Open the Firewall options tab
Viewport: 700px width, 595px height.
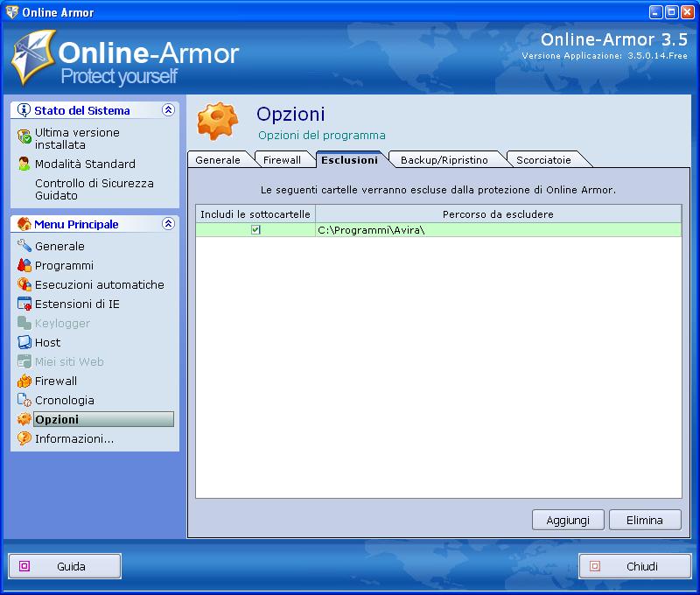[282, 160]
